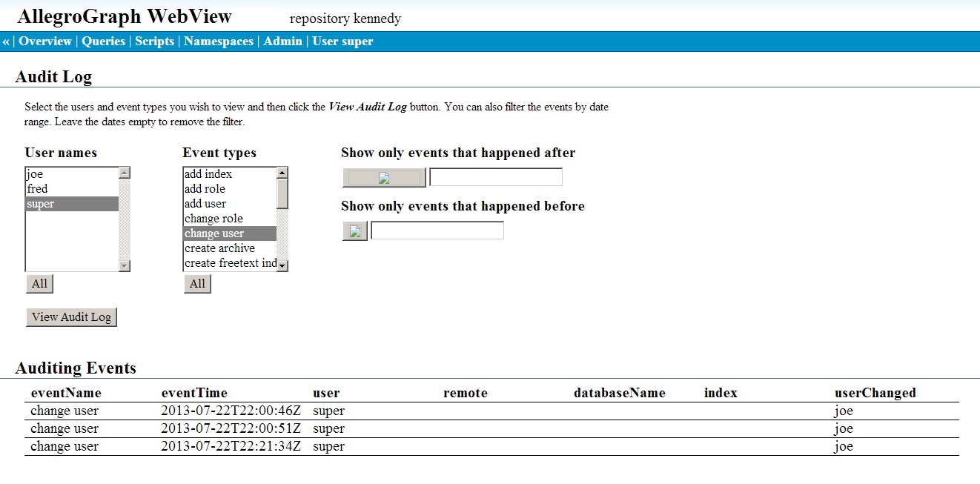The image size is (980, 484).
Task: Select All event types with the All button
Action: [196, 283]
